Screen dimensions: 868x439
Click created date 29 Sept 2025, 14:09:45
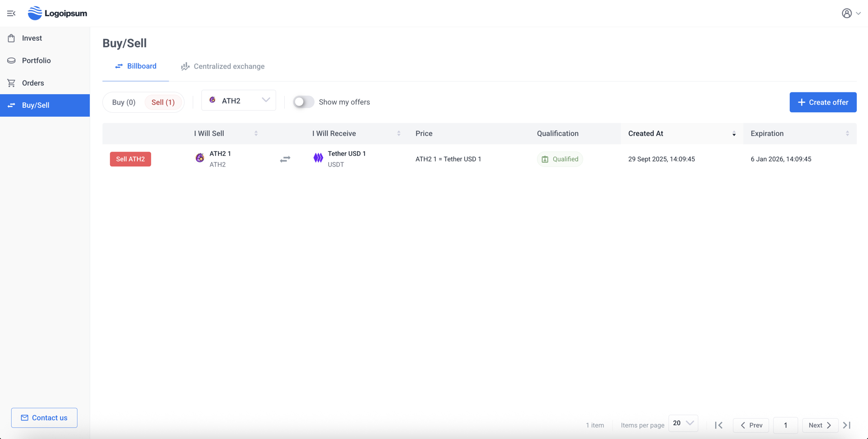(x=661, y=159)
